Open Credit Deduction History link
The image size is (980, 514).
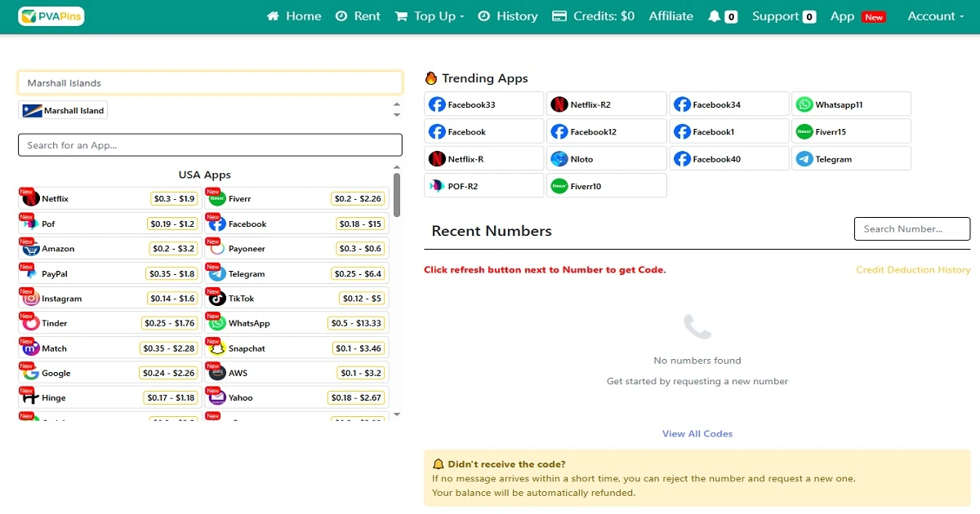click(913, 270)
